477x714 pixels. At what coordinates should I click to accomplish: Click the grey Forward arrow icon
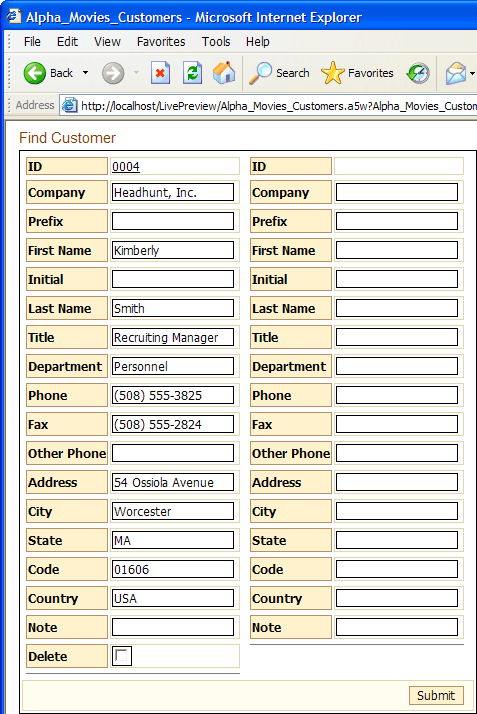pos(112,73)
